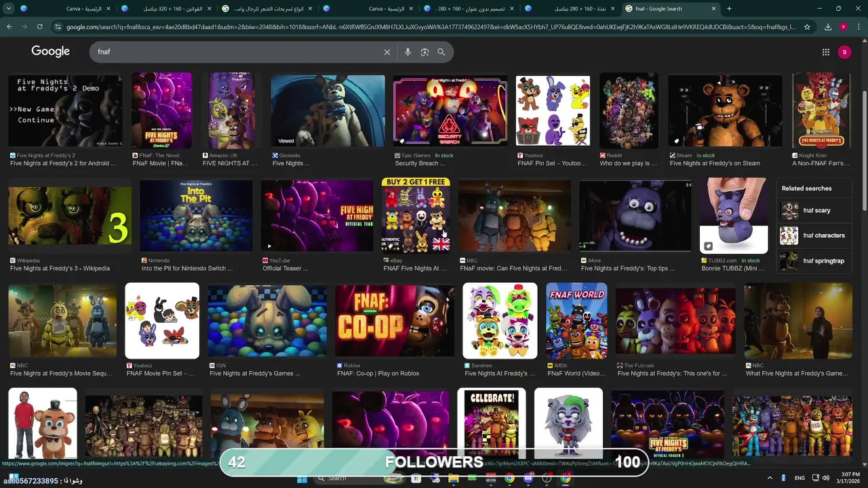Open Steam Freddy Fazbear image
This screenshot has width=868, height=488.
(x=725, y=111)
